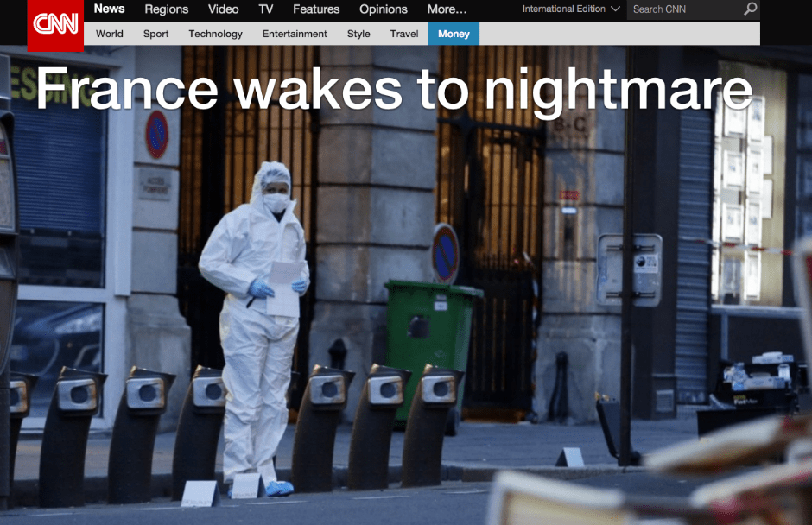Click the highlighted Money tab
The image size is (812, 525).
tap(454, 34)
